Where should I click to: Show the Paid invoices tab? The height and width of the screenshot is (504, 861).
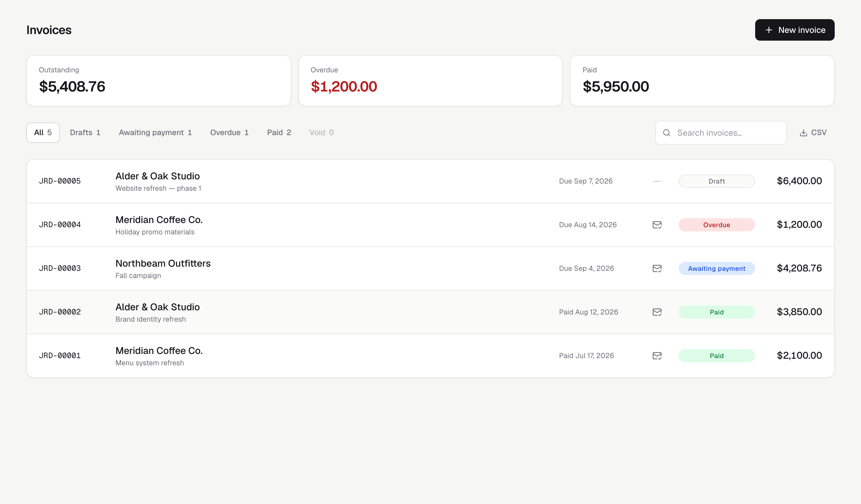[x=279, y=133]
